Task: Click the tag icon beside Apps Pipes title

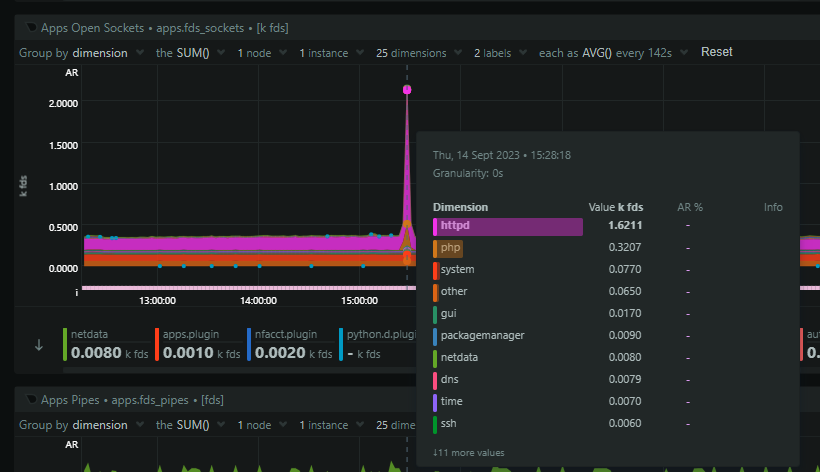Action: click(31, 400)
